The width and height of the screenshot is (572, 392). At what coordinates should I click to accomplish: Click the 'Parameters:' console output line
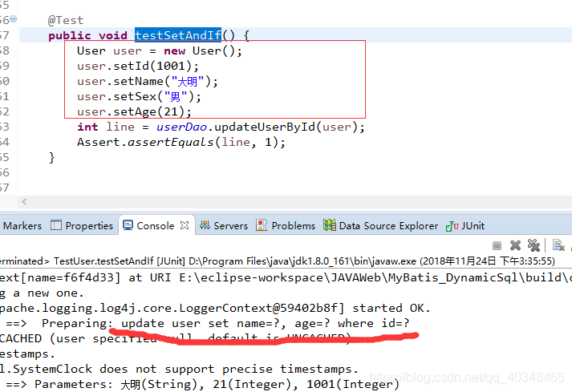tap(202, 384)
